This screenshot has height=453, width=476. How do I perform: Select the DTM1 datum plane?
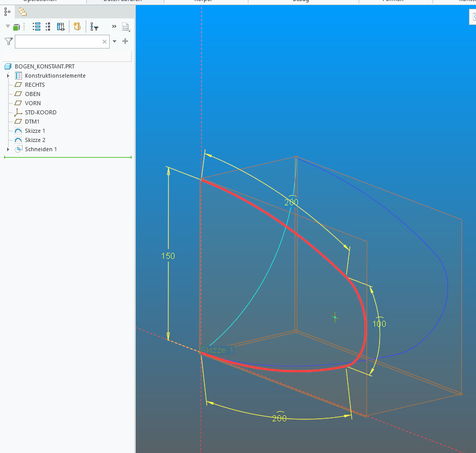tap(32, 122)
